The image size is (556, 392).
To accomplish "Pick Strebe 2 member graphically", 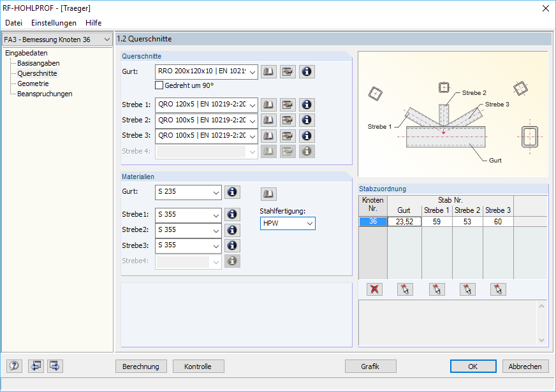I will [x=467, y=289].
